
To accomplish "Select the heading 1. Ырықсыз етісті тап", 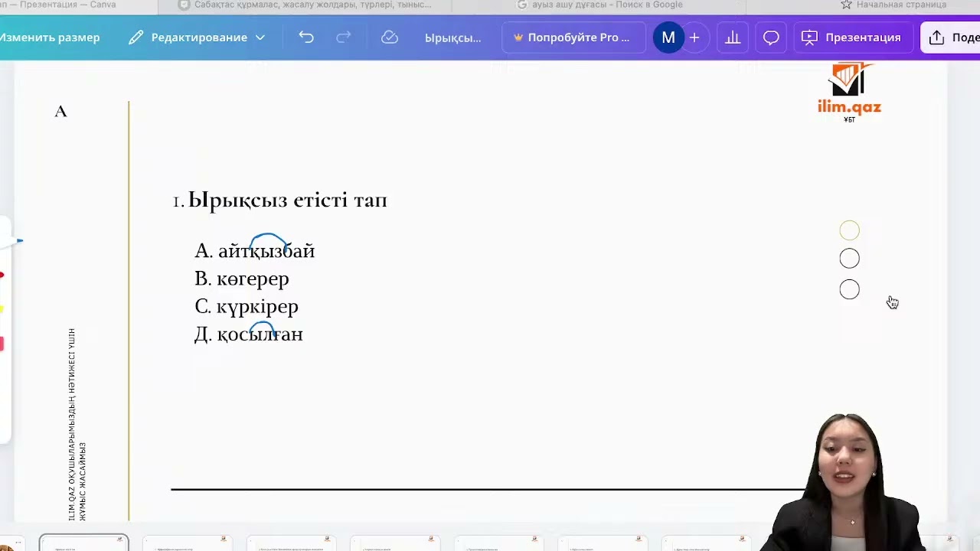I will point(280,201).
